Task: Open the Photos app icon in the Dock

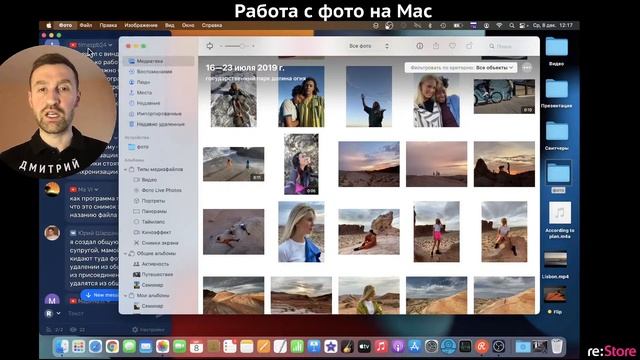Action: pyautogui.click(x=162, y=347)
